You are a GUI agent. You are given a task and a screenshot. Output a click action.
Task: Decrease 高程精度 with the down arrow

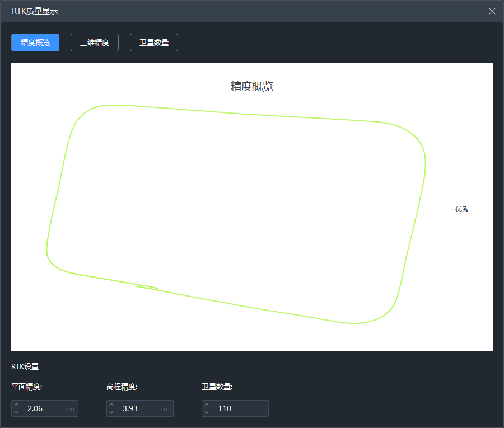pyautogui.click(x=111, y=412)
